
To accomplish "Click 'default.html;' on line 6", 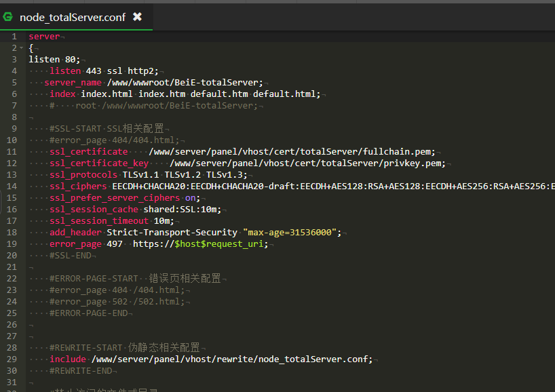I will point(287,94).
